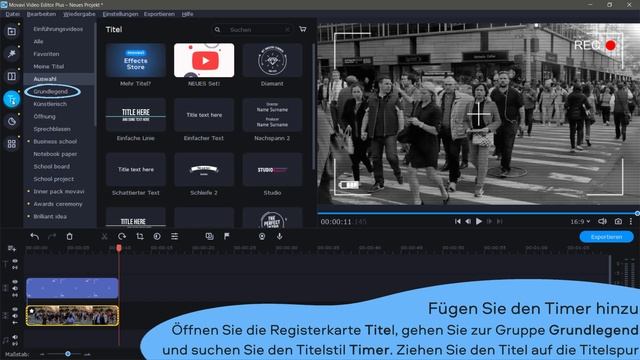The image size is (640, 360).
Task: Click the search magnifier icon
Action: click(217, 30)
